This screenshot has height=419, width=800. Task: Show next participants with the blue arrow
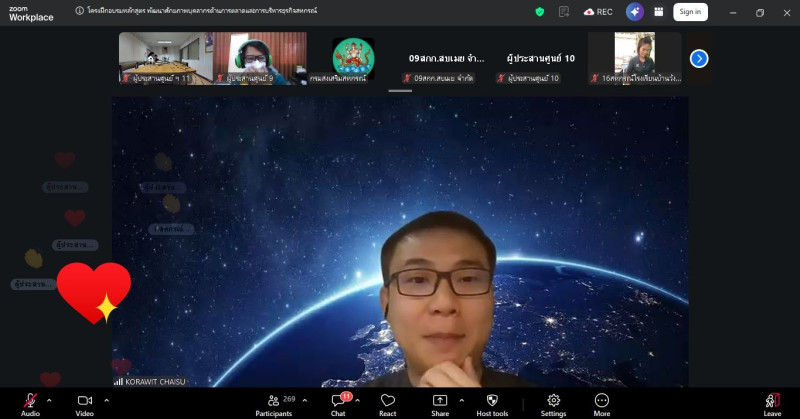click(x=700, y=58)
